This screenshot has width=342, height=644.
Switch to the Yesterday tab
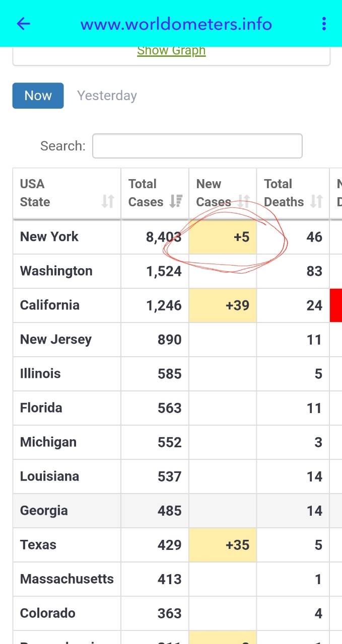pos(107,96)
